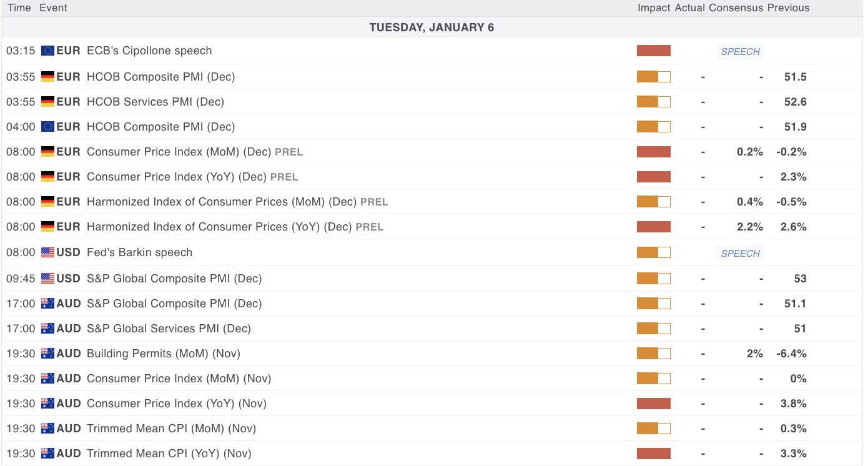Click the EU flag beside ECB's Cipollone speech
Viewport: 868px width, 466px height.
tap(47, 51)
